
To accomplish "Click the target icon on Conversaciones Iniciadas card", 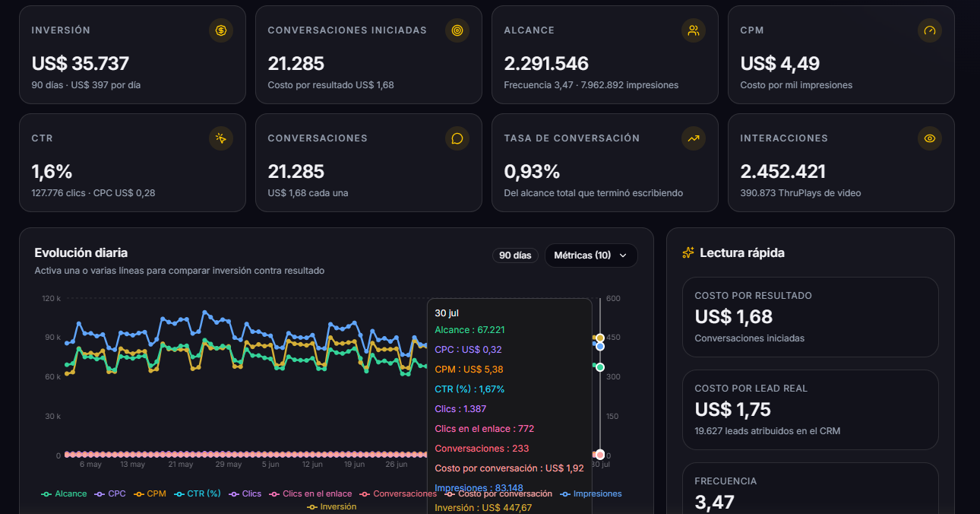I will 457,30.
